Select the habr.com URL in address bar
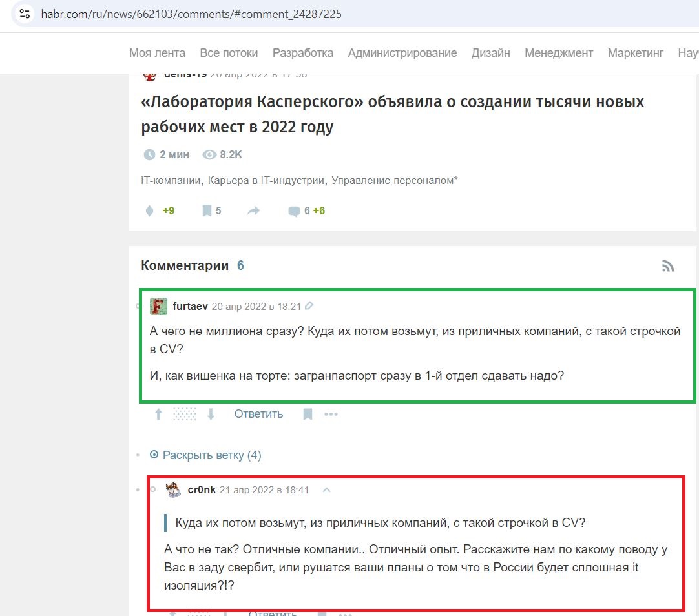 coord(191,14)
